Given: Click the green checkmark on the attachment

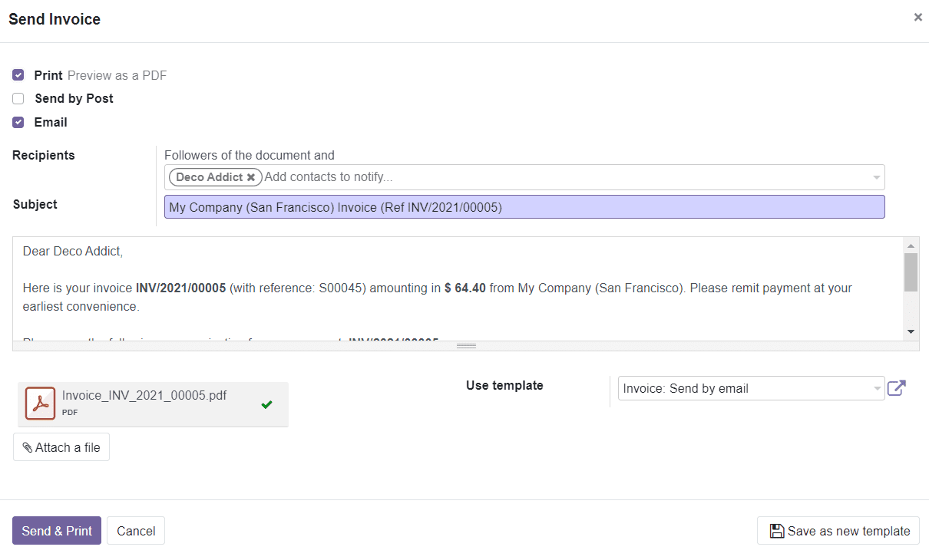Looking at the screenshot, I should click(266, 404).
